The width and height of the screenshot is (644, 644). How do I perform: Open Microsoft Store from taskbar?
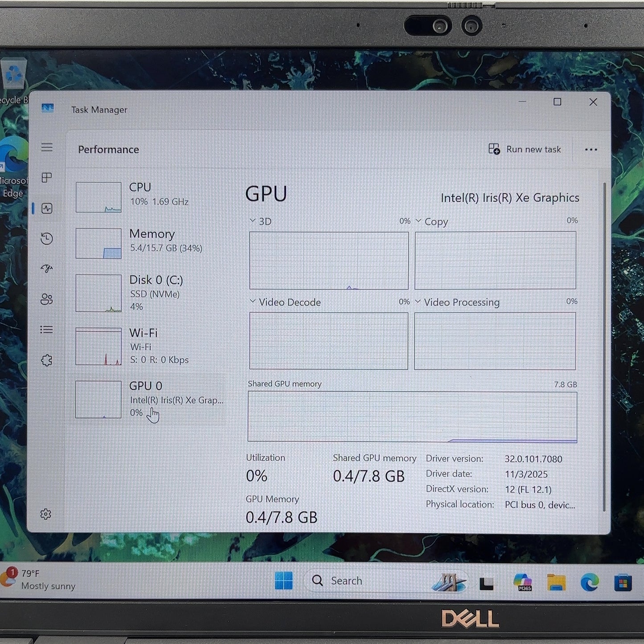623,582
